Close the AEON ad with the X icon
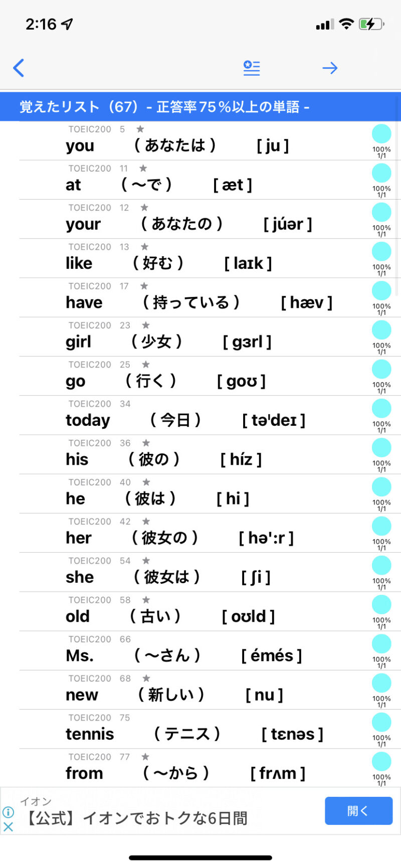The width and height of the screenshot is (401, 868). [x=8, y=827]
